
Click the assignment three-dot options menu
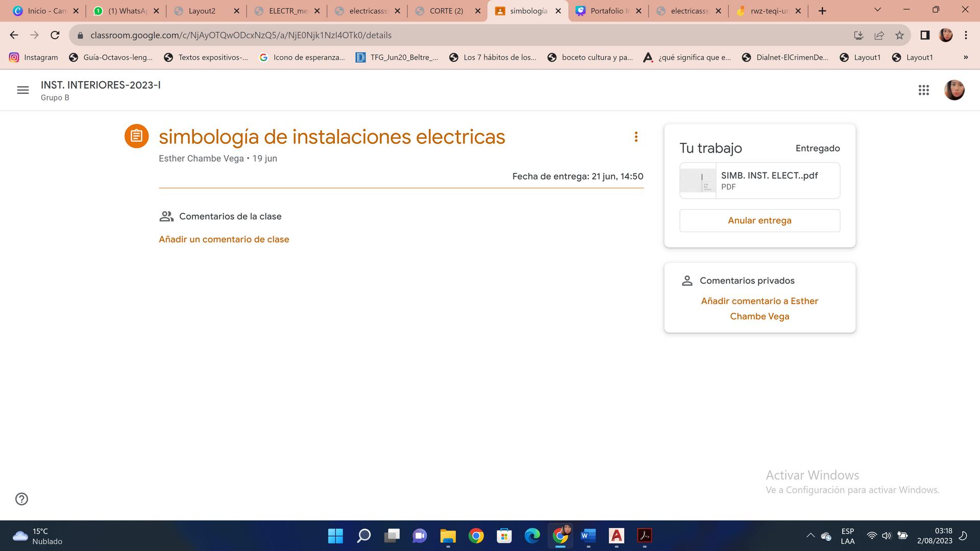(x=635, y=137)
